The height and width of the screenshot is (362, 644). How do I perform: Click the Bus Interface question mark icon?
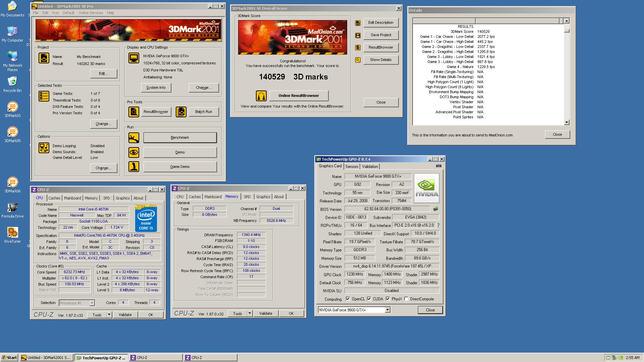click(438, 225)
